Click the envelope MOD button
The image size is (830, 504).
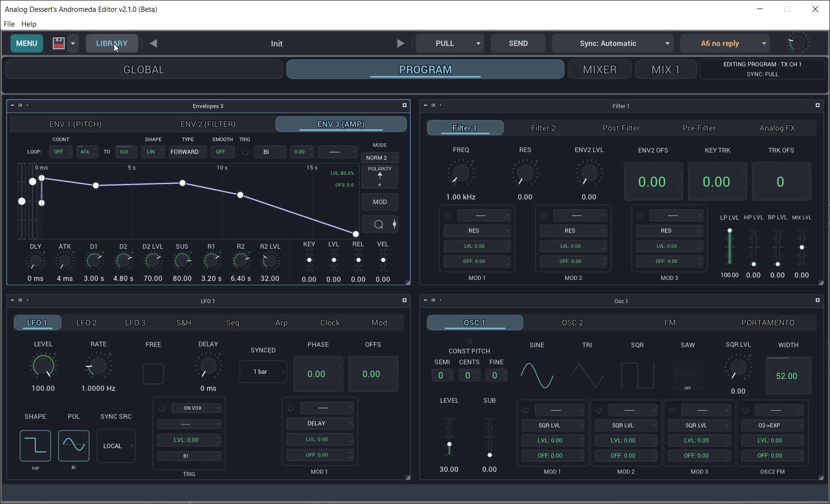tap(380, 202)
